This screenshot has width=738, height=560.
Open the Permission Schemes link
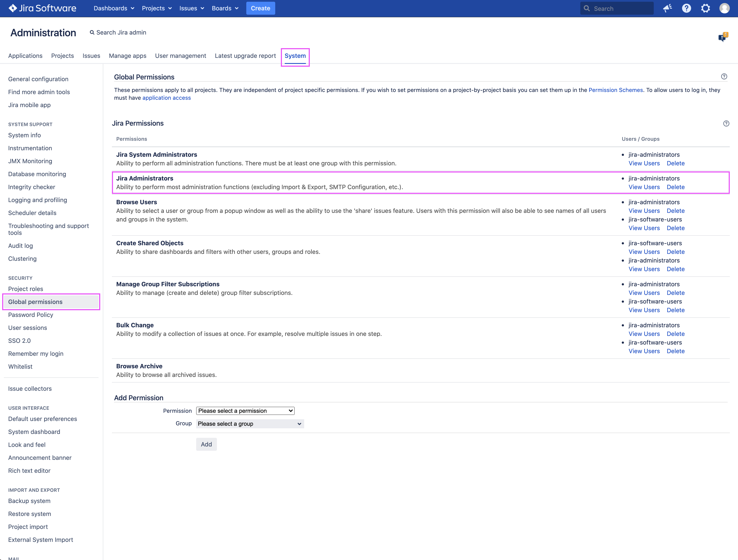(616, 90)
